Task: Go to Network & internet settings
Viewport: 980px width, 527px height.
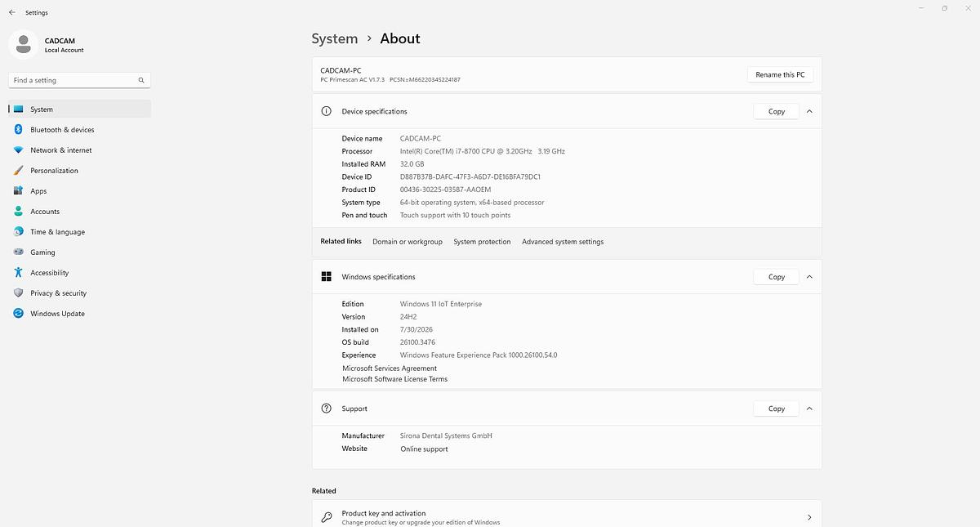Action: (x=80, y=150)
